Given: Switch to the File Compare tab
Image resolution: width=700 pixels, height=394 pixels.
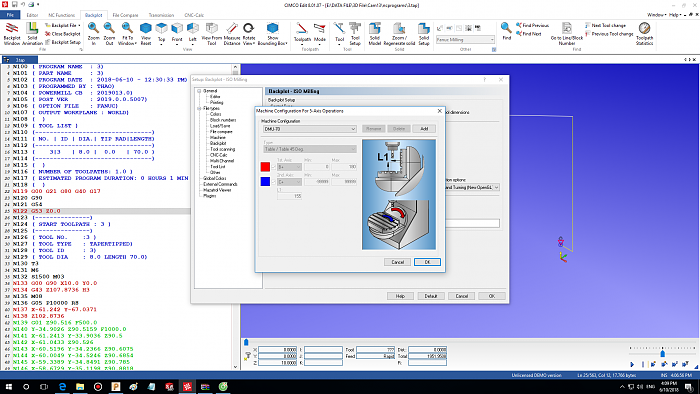Looking at the screenshot, I should coord(125,15).
